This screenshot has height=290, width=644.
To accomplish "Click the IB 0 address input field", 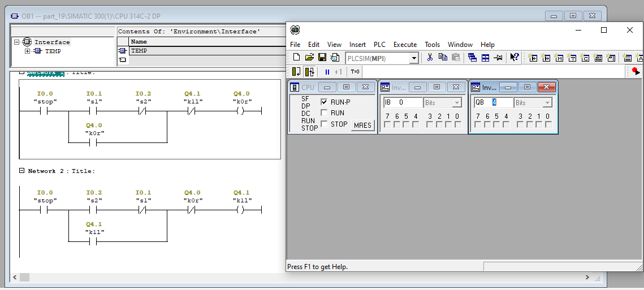I will pos(403,103).
